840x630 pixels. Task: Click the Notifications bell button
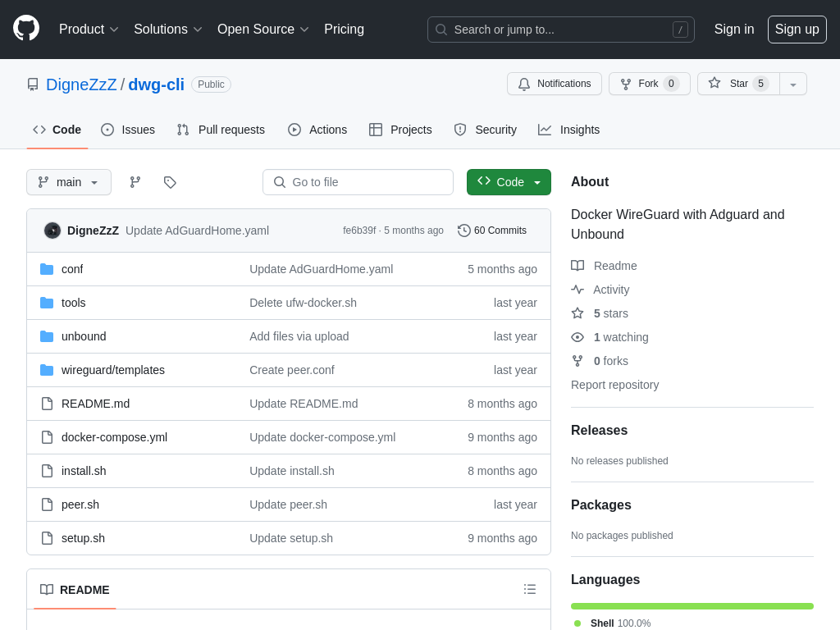[x=554, y=84]
